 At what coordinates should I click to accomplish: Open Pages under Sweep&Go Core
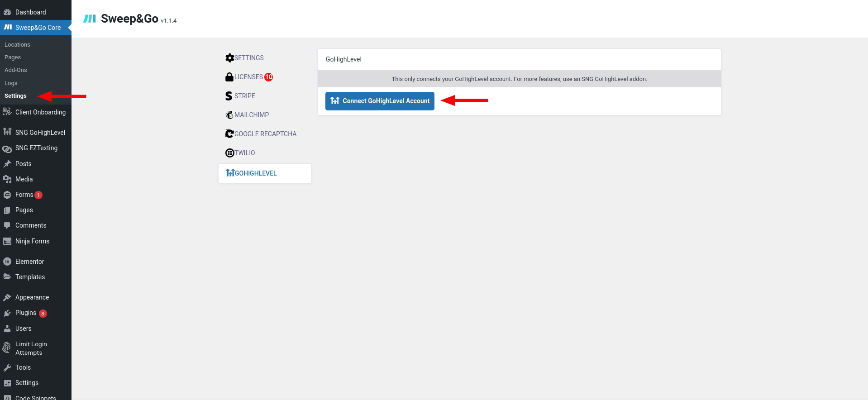tap(13, 57)
